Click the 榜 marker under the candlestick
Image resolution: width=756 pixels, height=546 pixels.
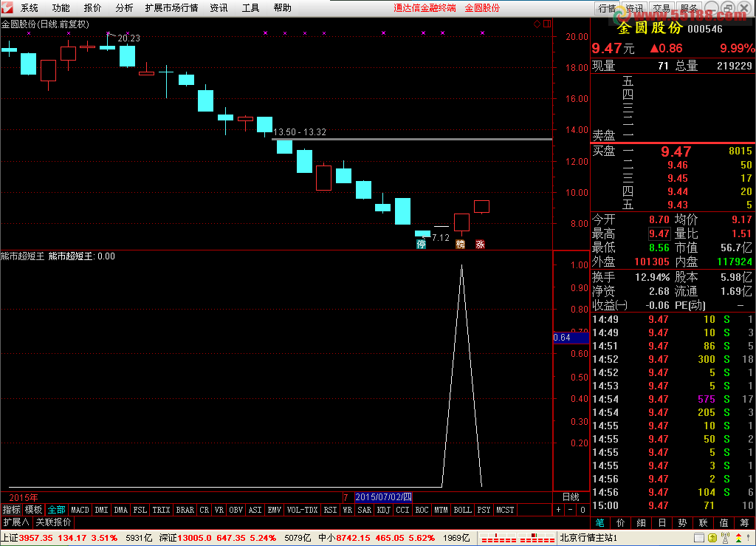pos(461,244)
